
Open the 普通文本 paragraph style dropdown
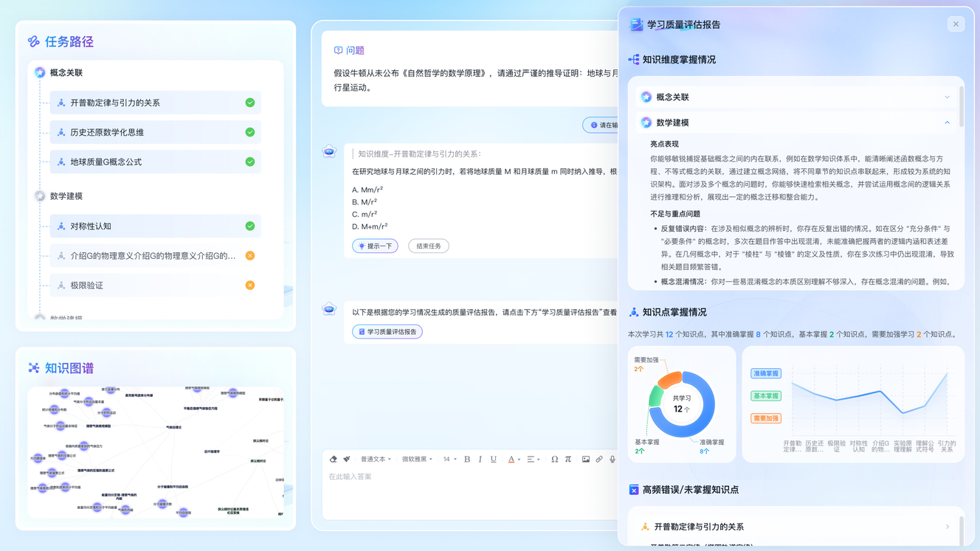pyautogui.click(x=376, y=460)
